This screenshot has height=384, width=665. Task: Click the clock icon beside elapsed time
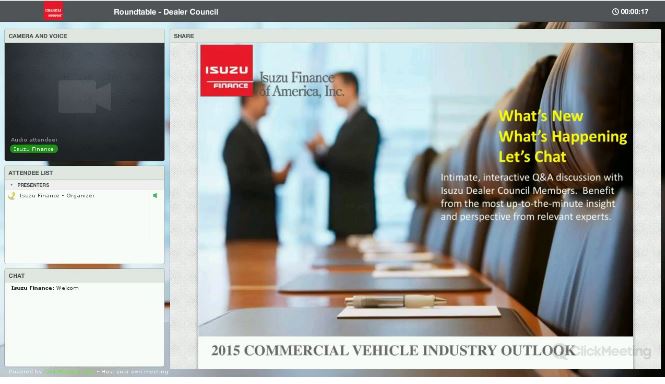point(615,12)
